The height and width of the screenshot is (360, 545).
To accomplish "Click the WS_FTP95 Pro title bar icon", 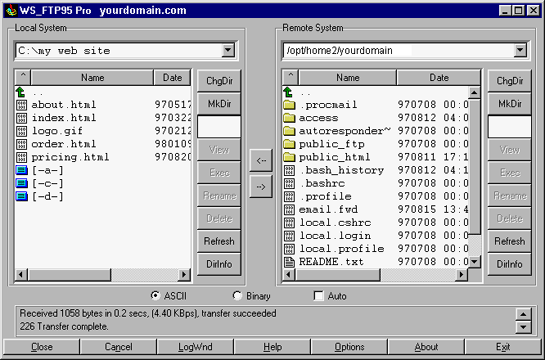I will coord(11,10).
